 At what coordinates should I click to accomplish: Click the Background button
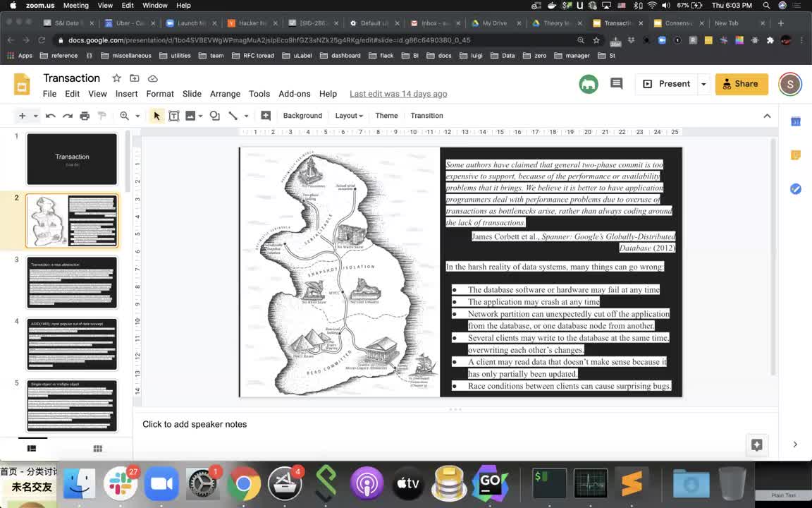point(302,116)
